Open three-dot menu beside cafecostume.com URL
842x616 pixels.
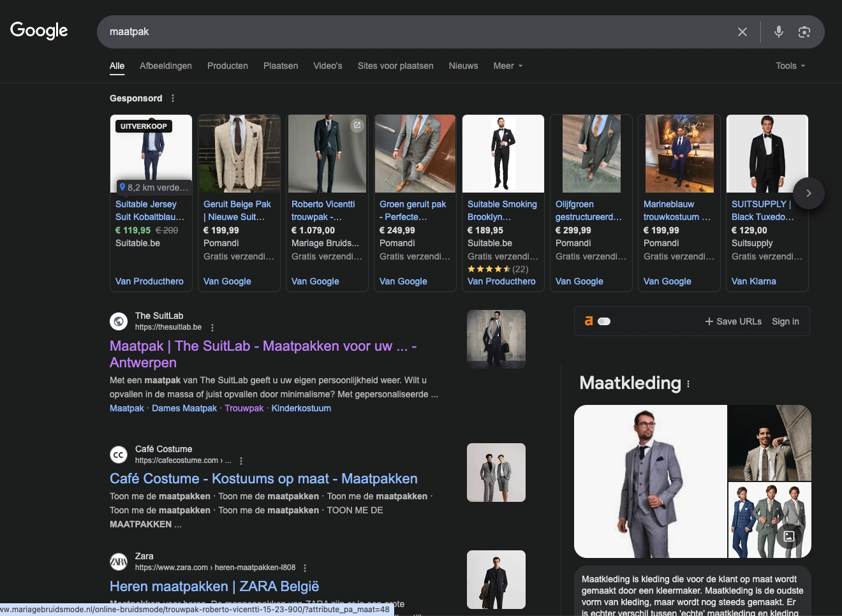(241, 461)
